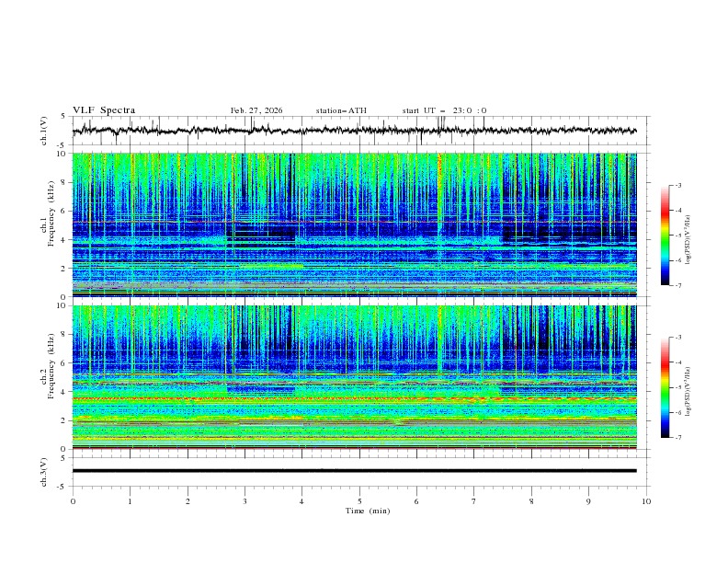Click time axis tick label "3"

[x=245, y=501]
